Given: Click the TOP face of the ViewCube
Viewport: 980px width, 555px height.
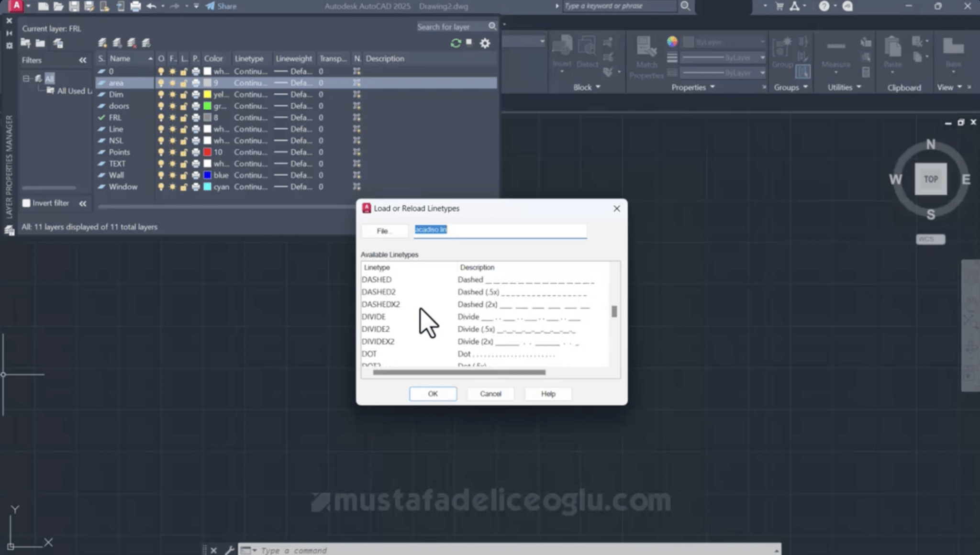Looking at the screenshot, I should point(931,179).
